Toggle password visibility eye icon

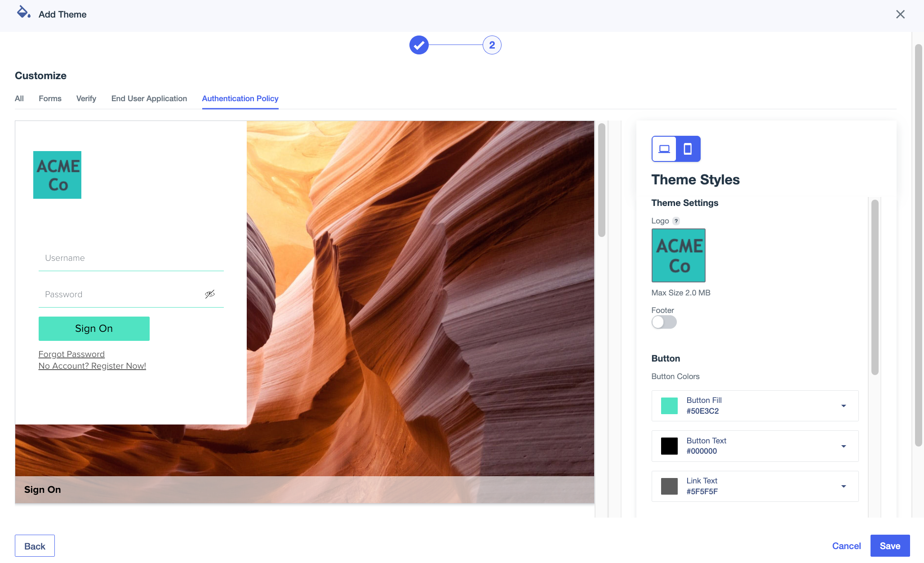210,294
